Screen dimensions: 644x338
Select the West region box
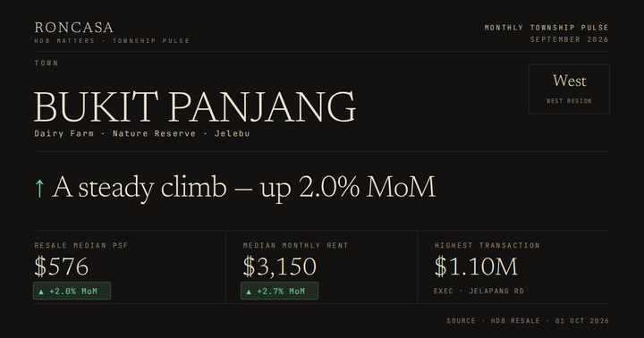coord(569,89)
